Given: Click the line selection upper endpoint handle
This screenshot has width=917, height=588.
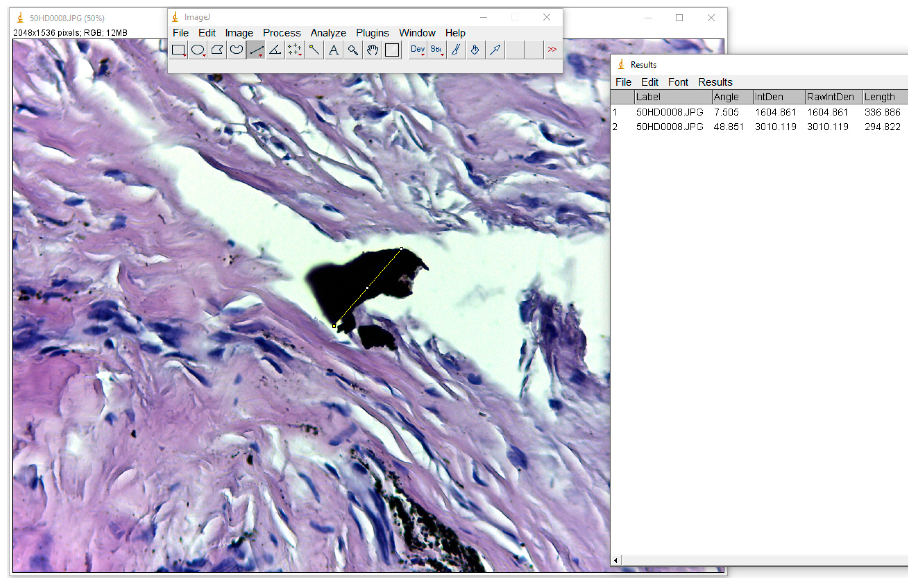Looking at the screenshot, I should tap(402, 249).
